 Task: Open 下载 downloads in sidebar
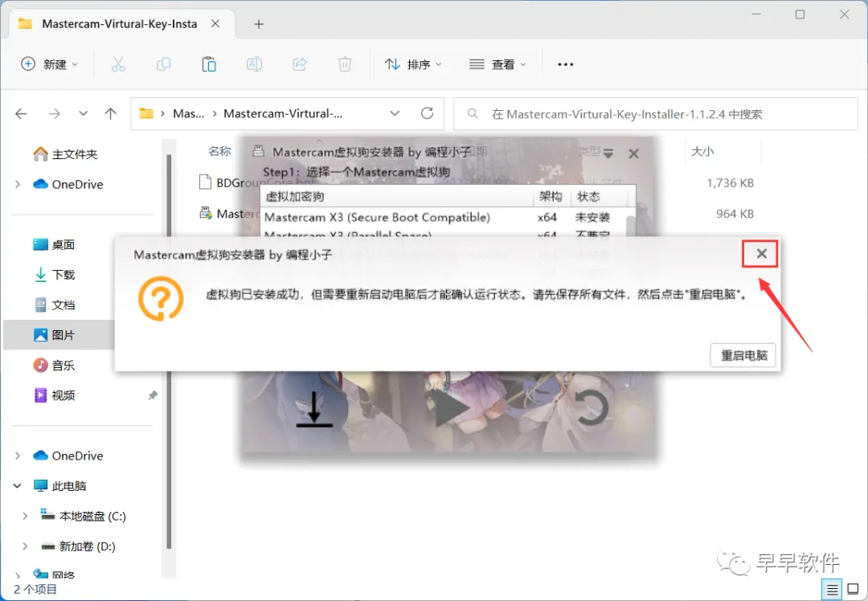coord(55,275)
